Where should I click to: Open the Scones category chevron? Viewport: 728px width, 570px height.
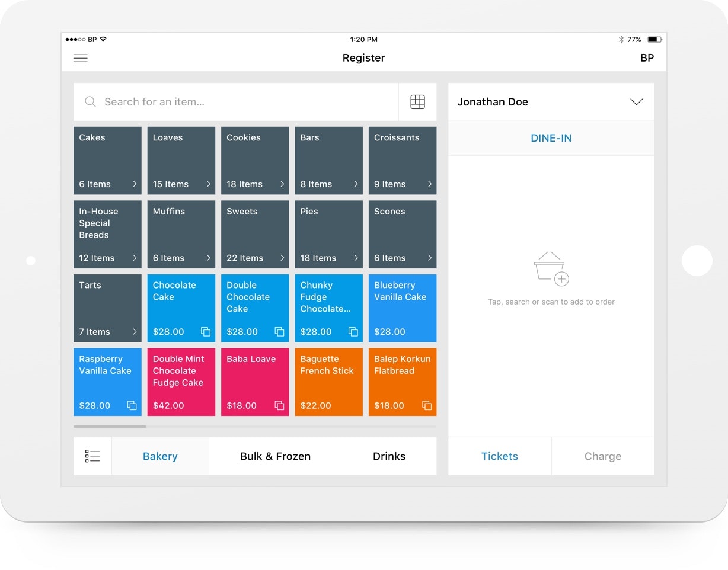430,258
